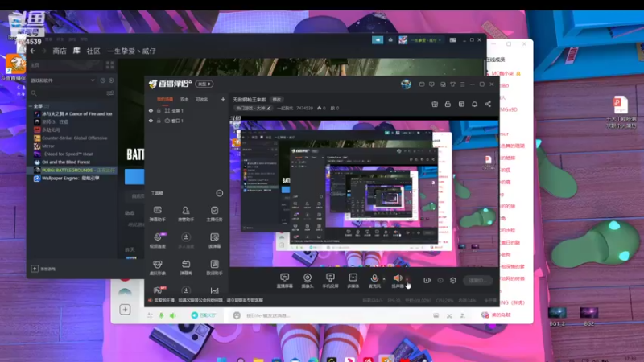Open the 虚拟形象 avatar tool
This screenshot has height=362, width=644.
click(x=158, y=267)
